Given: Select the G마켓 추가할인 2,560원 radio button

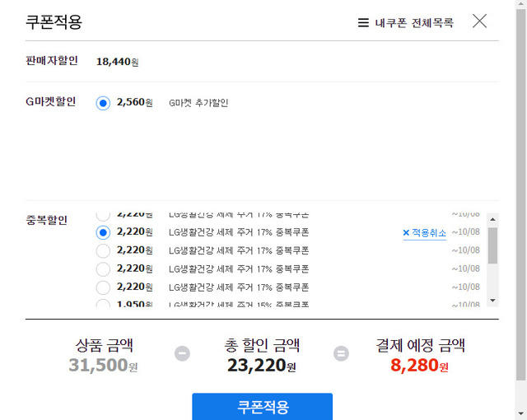Looking at the screenshot, I should 103,103.
